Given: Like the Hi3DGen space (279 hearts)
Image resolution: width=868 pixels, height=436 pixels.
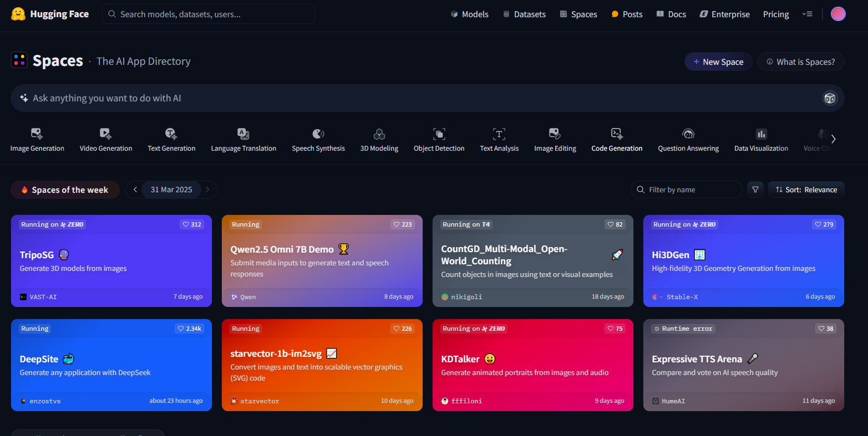Looking at the screenshot, I should [824, 224].
